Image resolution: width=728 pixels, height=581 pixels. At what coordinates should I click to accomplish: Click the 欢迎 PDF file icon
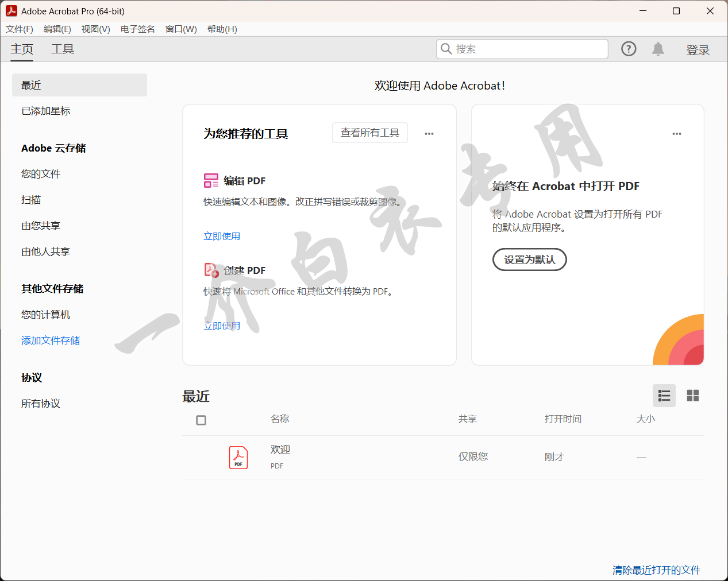(x=238, y=458)
